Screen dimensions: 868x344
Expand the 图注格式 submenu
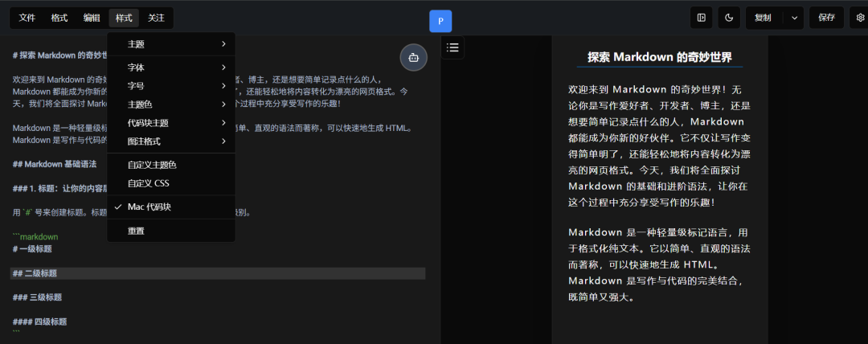[171, 141]
